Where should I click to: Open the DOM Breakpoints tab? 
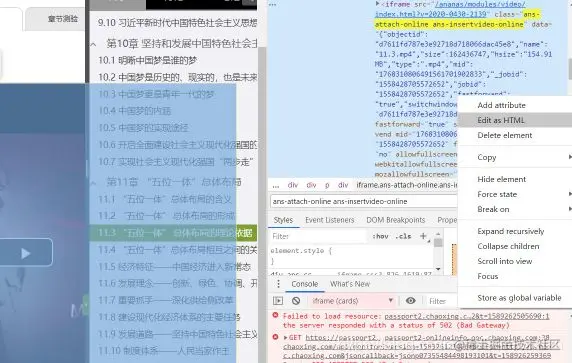396,220
